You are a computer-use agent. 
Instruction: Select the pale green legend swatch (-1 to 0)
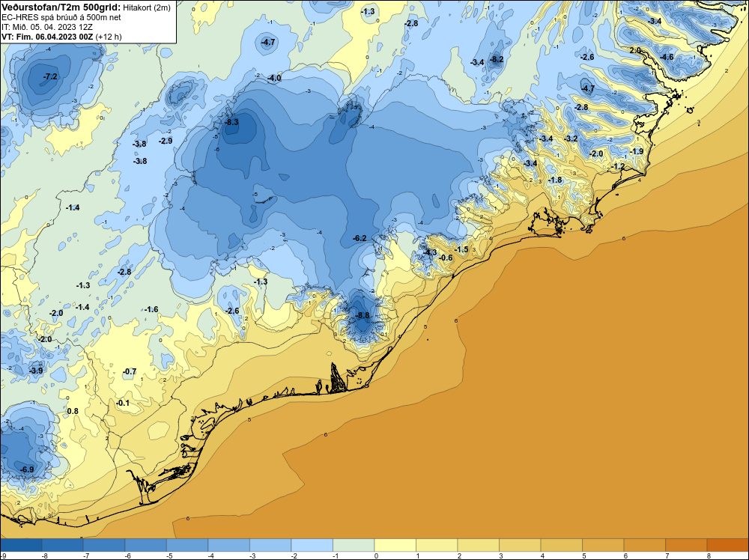354,545
